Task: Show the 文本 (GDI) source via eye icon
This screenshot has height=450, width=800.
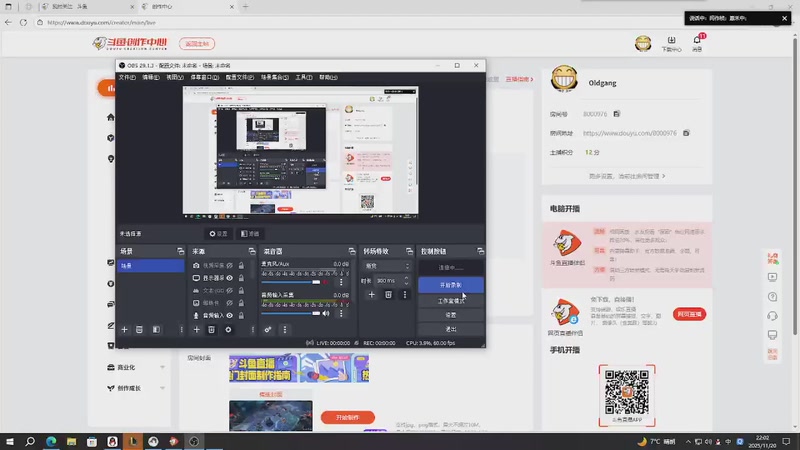Action: pos(230,290)
